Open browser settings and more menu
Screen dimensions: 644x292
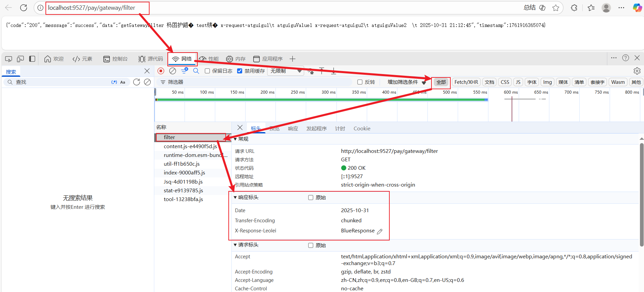pyautogui.click(x=621, y=8)
